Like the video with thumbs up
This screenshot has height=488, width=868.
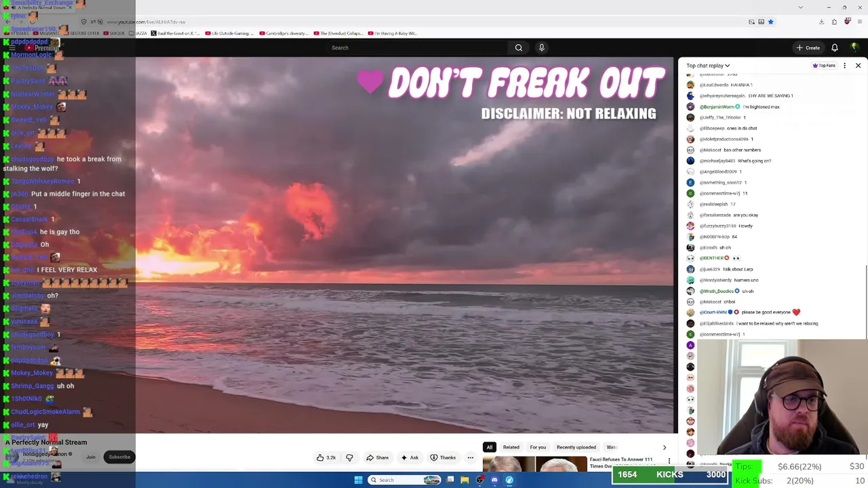[326, 457]
